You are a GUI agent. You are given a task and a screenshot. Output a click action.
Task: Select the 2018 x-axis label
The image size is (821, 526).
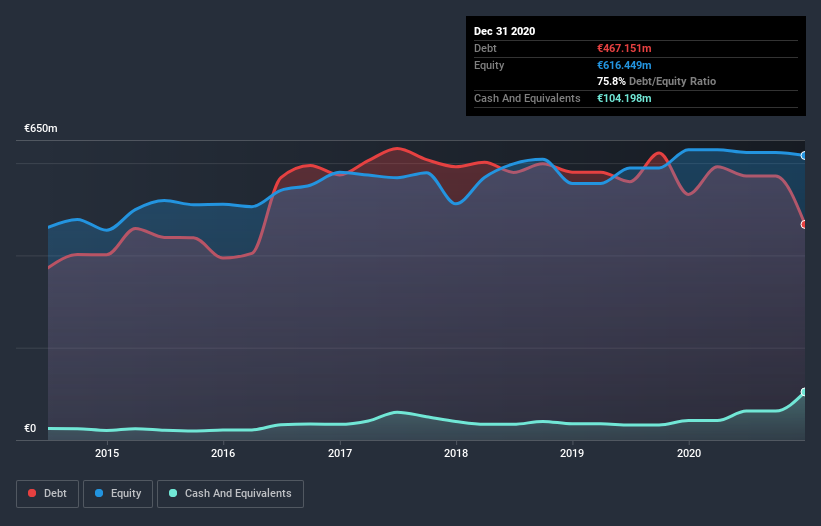[x=456, y=453]
